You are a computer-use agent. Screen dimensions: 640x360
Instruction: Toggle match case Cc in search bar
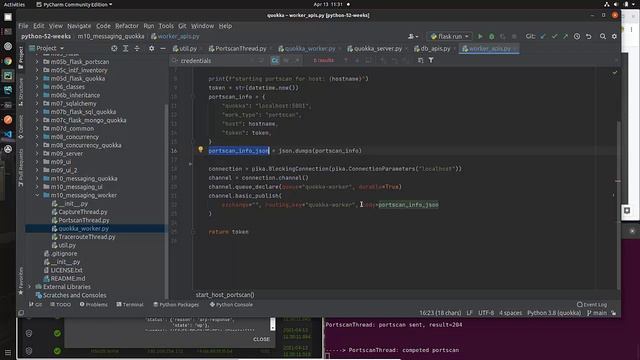click(x=275, y=60)
